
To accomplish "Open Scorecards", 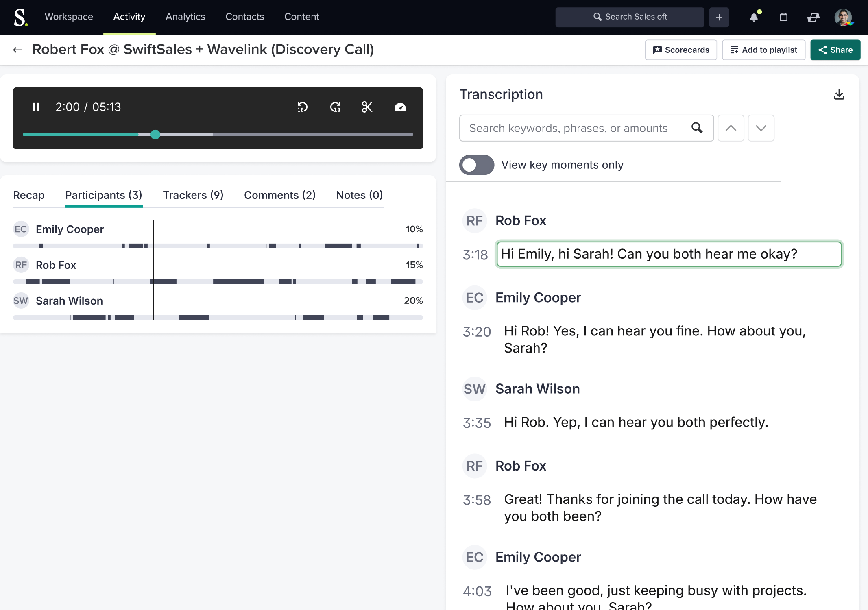I will [681, 50].
